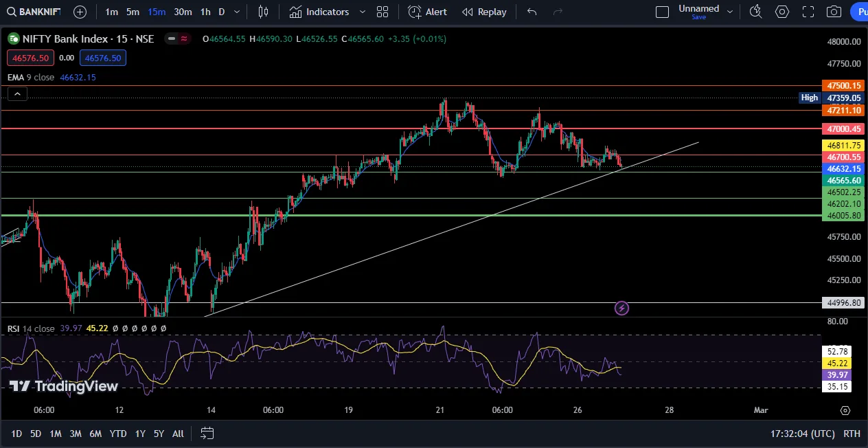Click the compare/add symbol plus icon

pyautogui.click(x=80, y=12)
